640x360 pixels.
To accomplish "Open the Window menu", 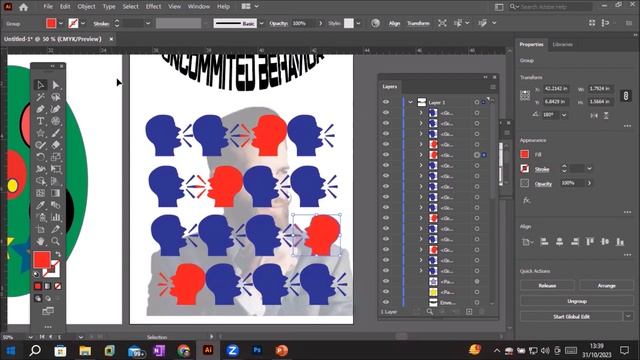I will (198, 7).
